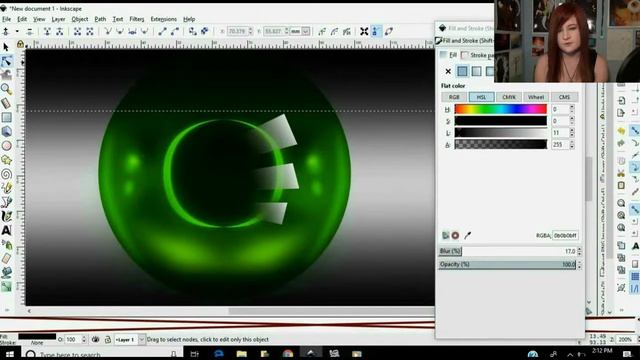Join selected nodes
The image size is (640, 360).
coord(47,31)
